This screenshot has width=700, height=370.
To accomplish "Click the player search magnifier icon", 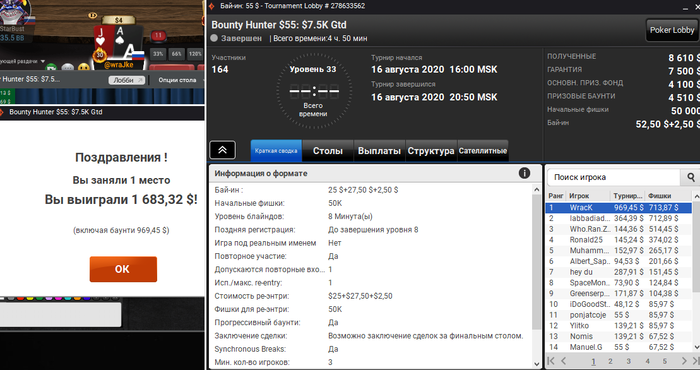I will [691, 177].
